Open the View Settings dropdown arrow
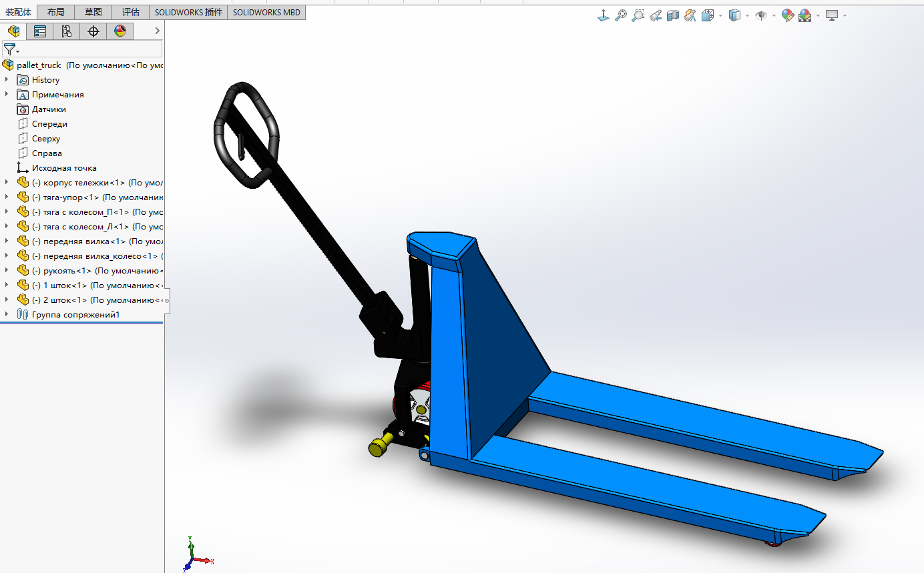This screenshot has height=573, width=924. (845, 15)
